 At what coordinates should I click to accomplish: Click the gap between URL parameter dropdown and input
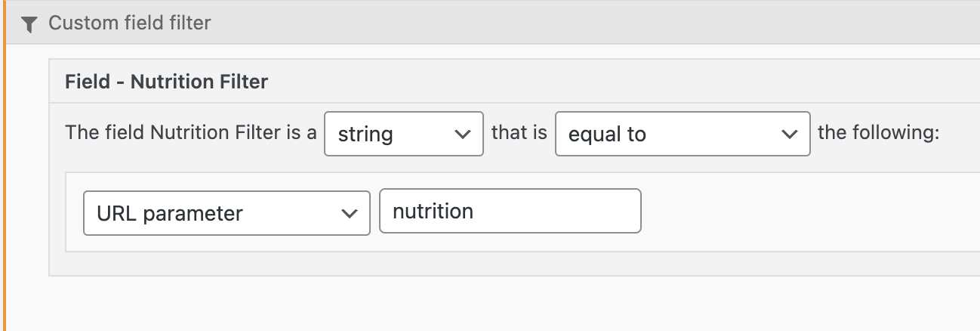point(374,212)
